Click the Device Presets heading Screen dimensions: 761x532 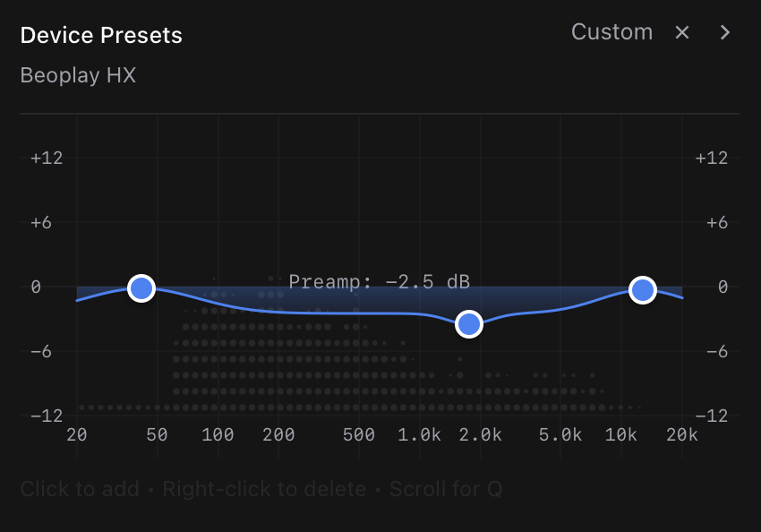(101, 36)
